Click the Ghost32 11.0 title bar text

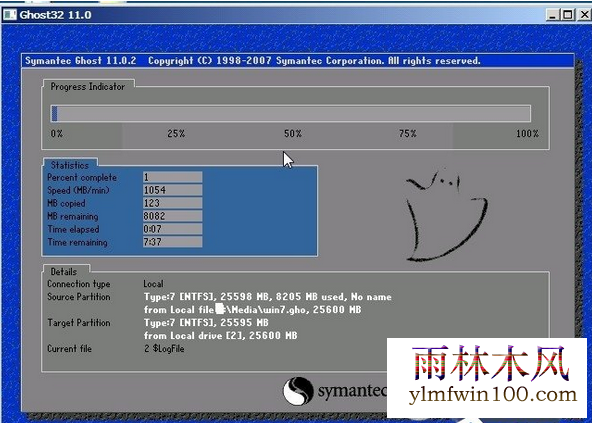click(x=56, y=15)
